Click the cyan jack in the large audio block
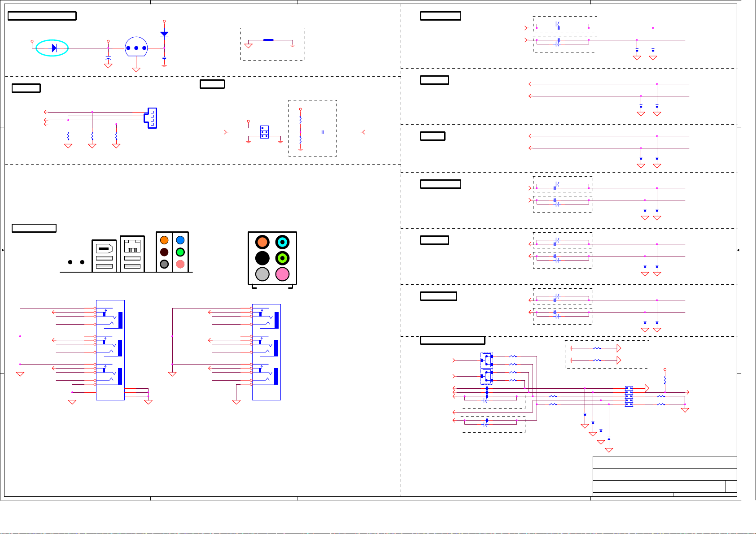This screenshot has height=534, width=756. point(282,242)
